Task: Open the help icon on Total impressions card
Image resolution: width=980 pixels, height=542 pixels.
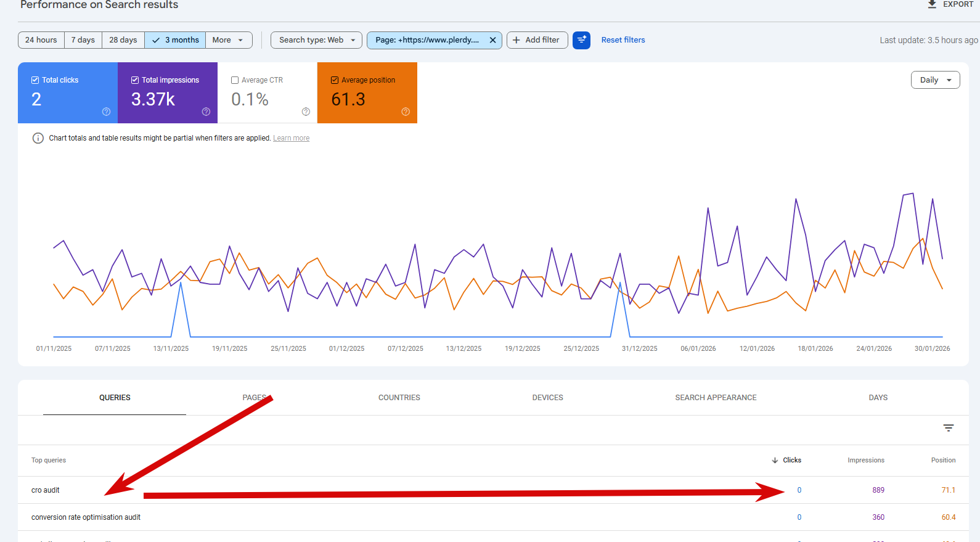Action: 206,112
